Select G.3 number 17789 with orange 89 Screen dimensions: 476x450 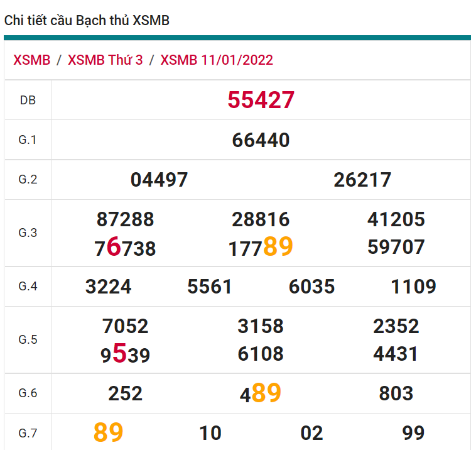(261, 247)
